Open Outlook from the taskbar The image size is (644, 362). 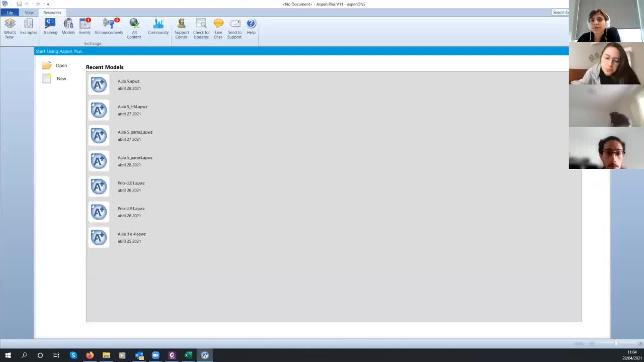point(139,355)
